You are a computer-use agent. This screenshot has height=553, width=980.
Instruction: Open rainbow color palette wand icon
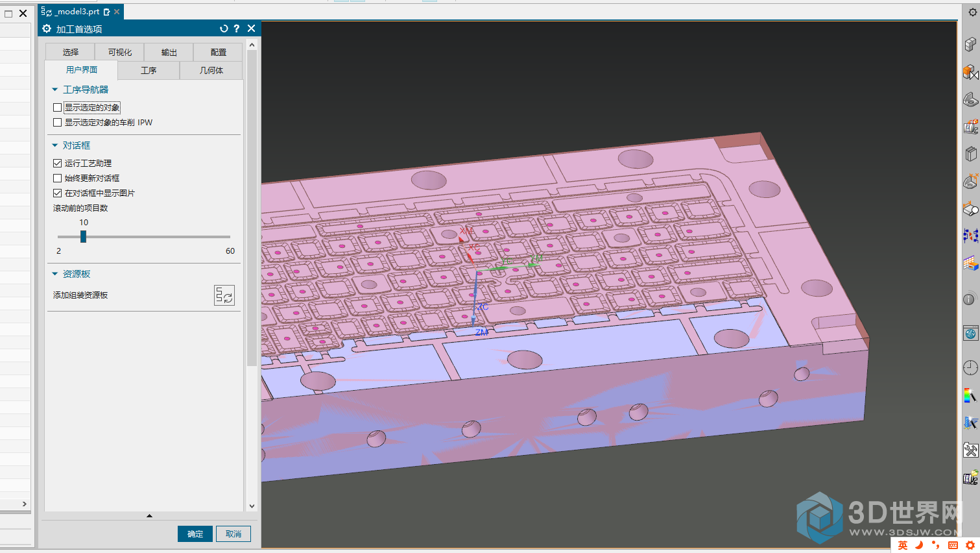(x=970, y=395)
